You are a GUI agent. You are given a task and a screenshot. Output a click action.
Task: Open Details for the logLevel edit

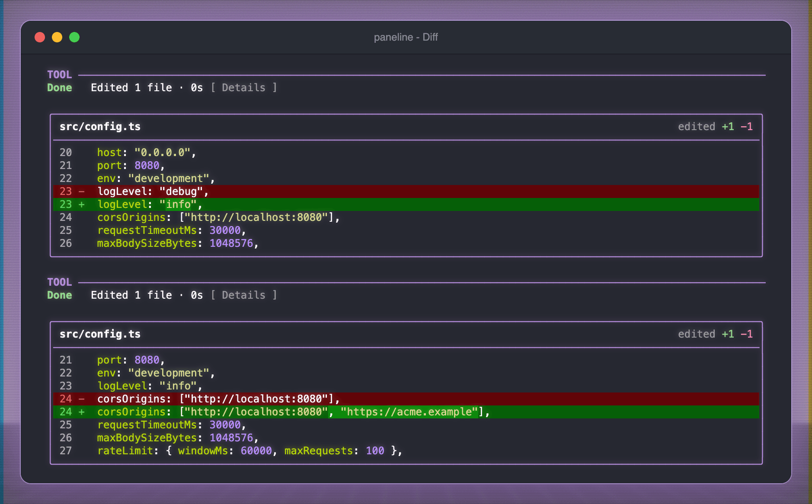[244, 88]
